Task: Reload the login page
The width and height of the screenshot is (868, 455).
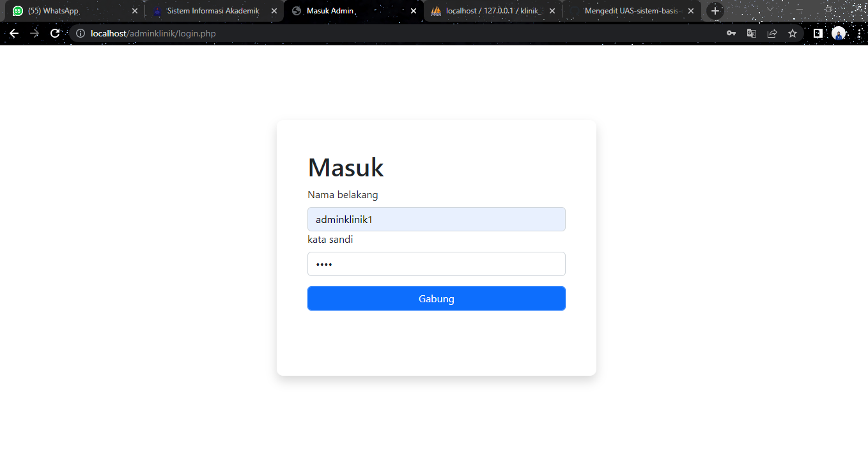Action: click(55, 33)
